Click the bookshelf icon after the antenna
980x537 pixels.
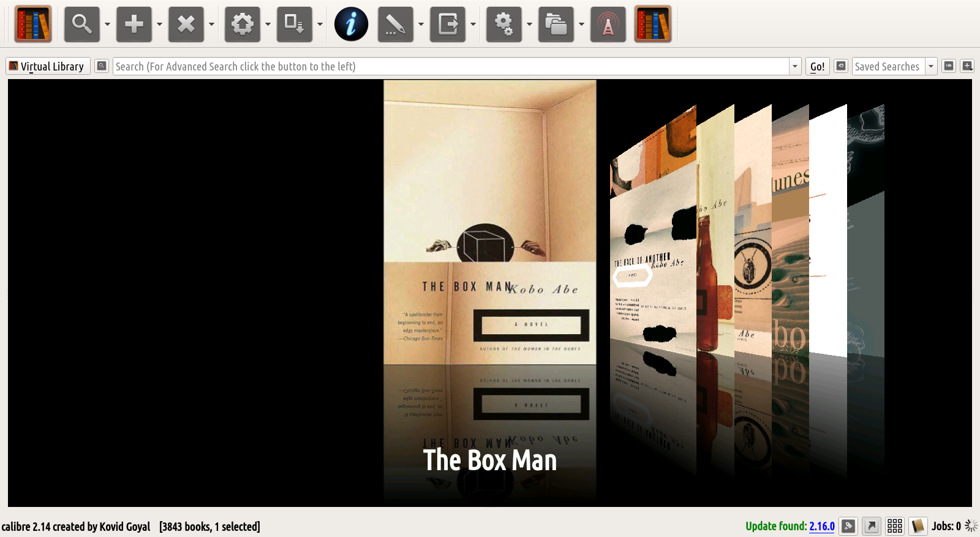(653, 25)
